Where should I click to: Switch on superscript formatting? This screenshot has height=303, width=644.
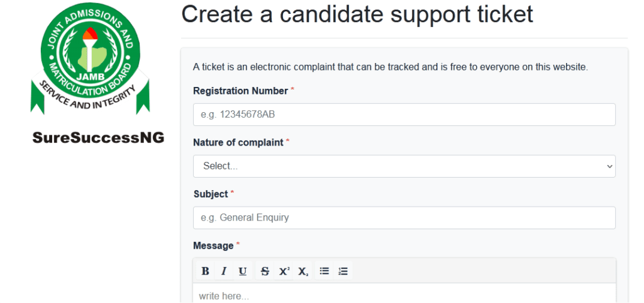click(x=284, y=272)
